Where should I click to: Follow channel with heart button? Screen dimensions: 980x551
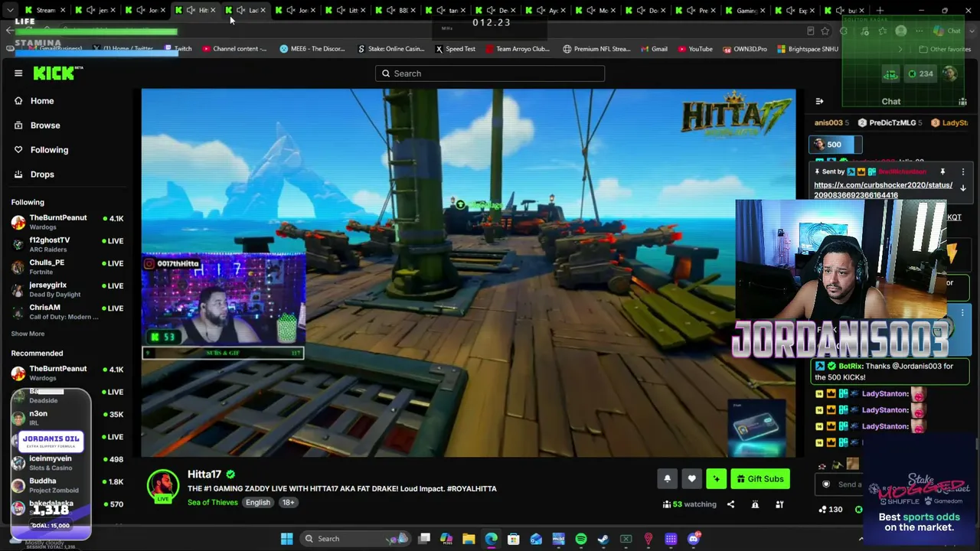tap(691, 479)
